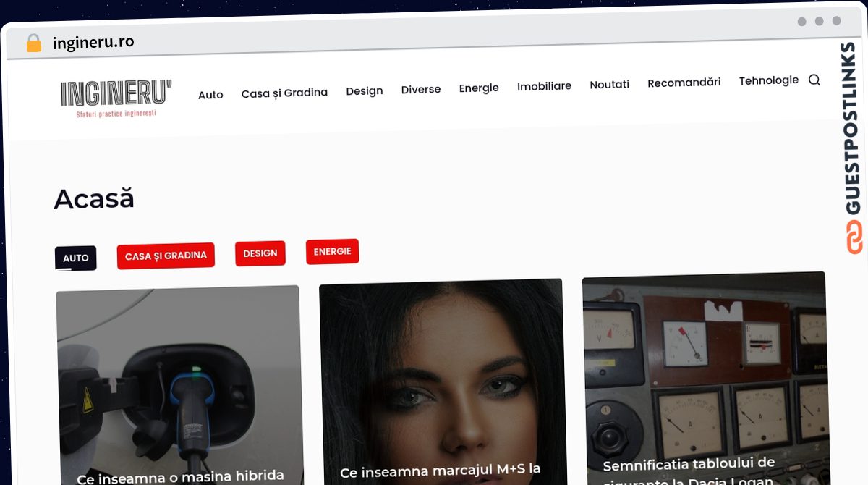This screenshot has width=868, height=485.
Task: Select the DESIGN category tab
Action: click(260, 253)
